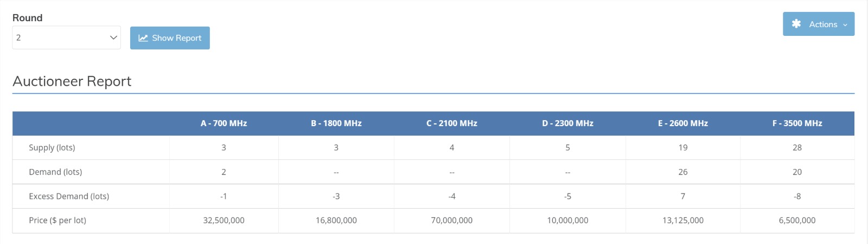This screenshot has height=244, width=868.
Task: Select the E - 2600 MHz column header
Action: point(682,123)
